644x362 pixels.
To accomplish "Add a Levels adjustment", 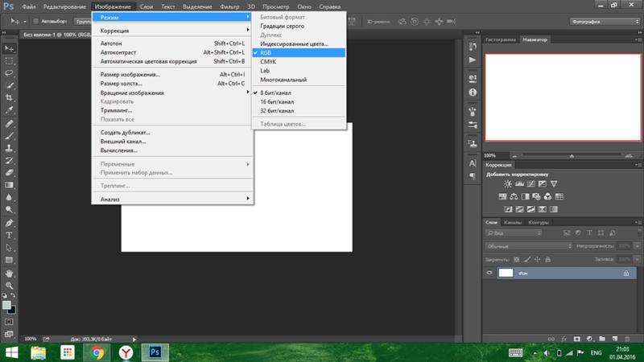I will coord(519,184).
